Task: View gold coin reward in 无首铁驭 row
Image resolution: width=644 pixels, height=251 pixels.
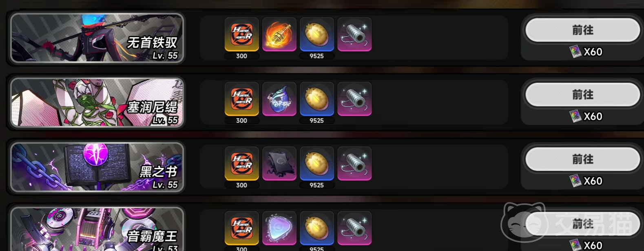Action: click(x=317, y=34)
